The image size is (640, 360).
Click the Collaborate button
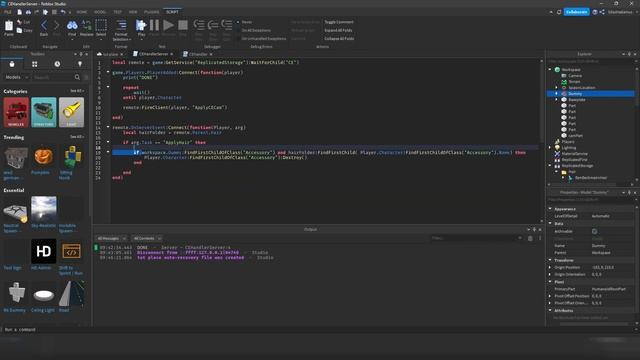(x=576, y=12)
